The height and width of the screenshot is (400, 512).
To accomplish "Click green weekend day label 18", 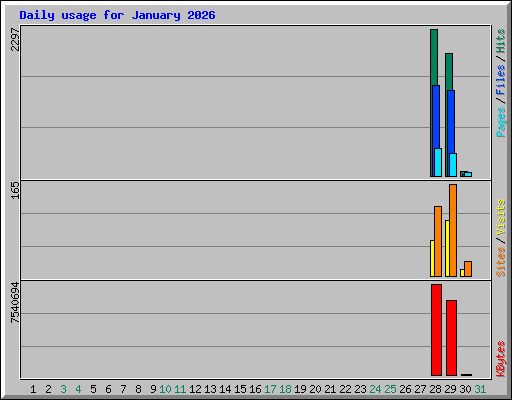I will click(285, 389).
